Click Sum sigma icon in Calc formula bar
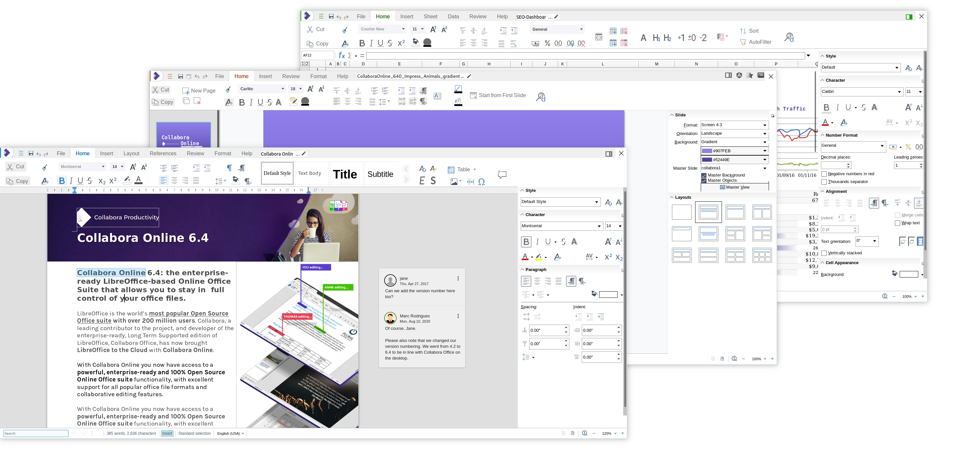The width and height of the screenshot is (980, 456). (350, 56)
